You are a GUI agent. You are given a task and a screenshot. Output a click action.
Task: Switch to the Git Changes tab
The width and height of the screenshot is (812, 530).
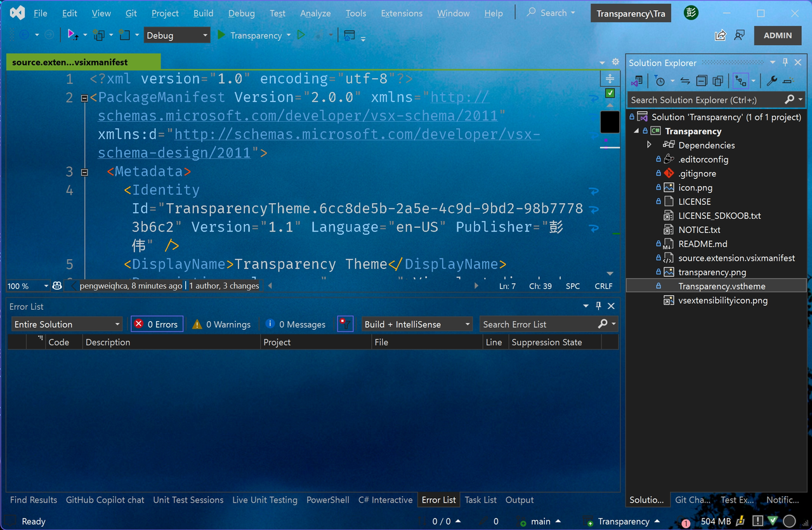click(692, 500)
